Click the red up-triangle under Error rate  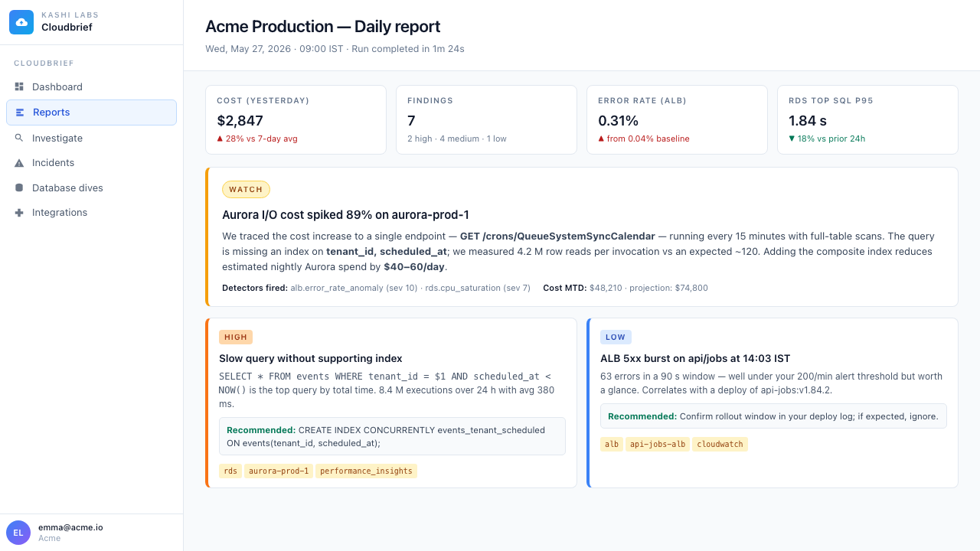[601, 139]
